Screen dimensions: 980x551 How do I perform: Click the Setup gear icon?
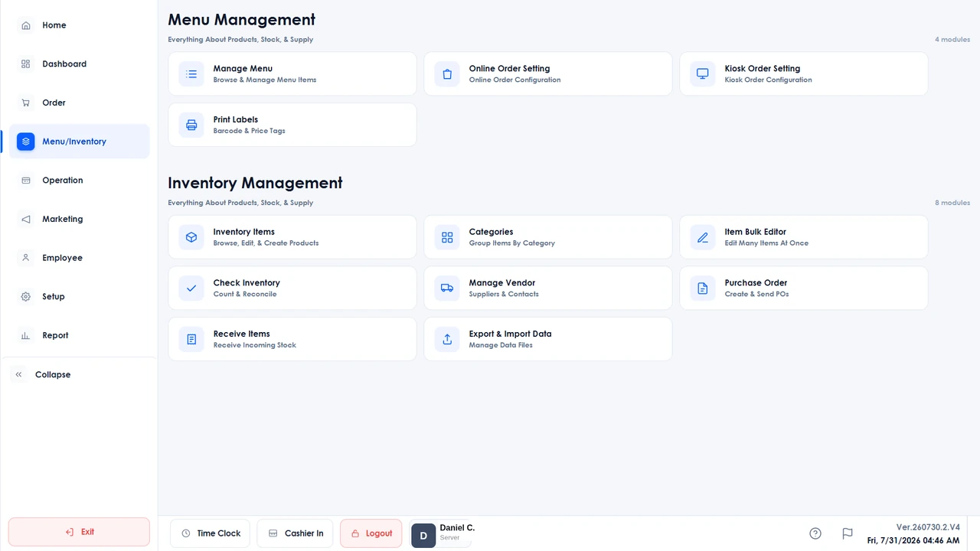26,297
